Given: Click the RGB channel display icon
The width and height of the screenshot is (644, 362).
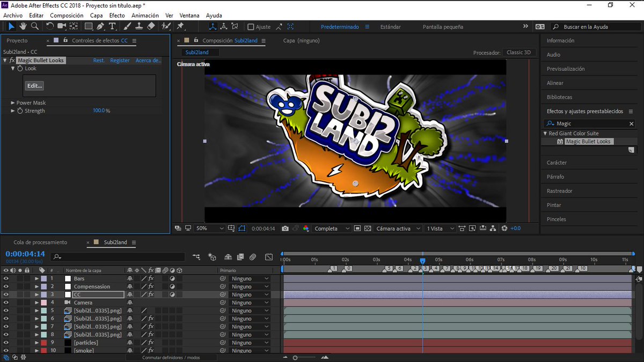Looking at the screenshot, I should [305, 228].
